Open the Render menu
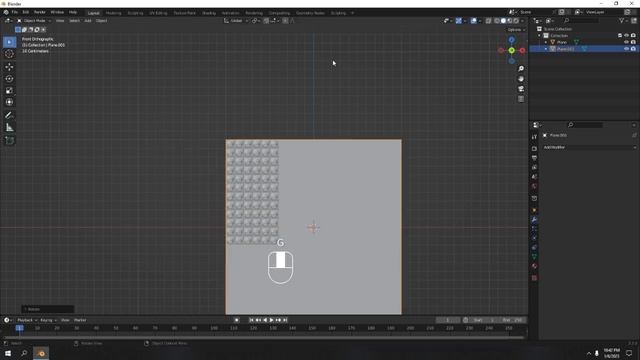This screenshot has height=360, width=640. tap(40, 12)
